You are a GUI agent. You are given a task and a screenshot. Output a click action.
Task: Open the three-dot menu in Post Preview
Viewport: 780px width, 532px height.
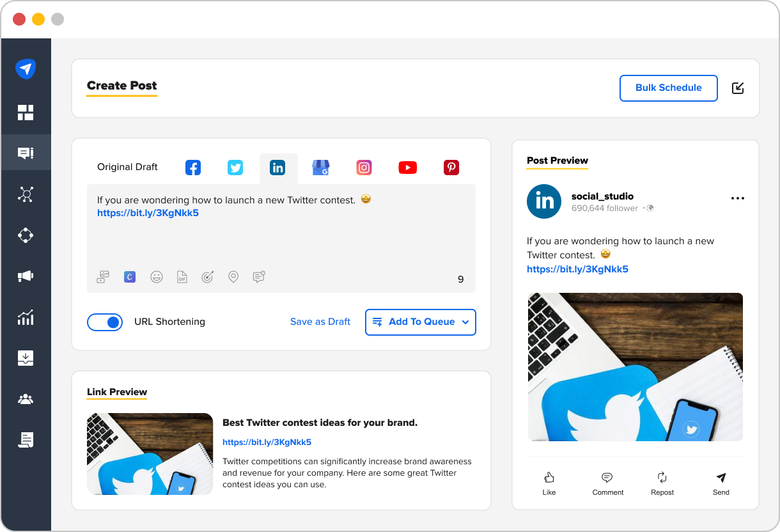pyautogui.click(x=737, y=198)
